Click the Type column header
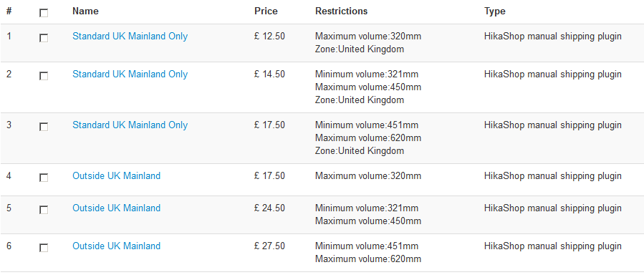 click(494, 11)
